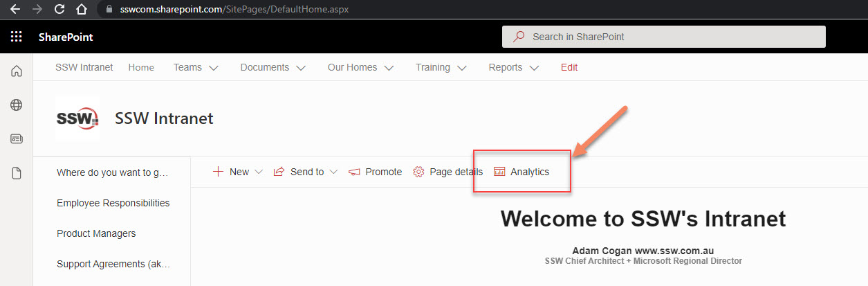Expand the Documents navigation menu

tap(273, 67)
